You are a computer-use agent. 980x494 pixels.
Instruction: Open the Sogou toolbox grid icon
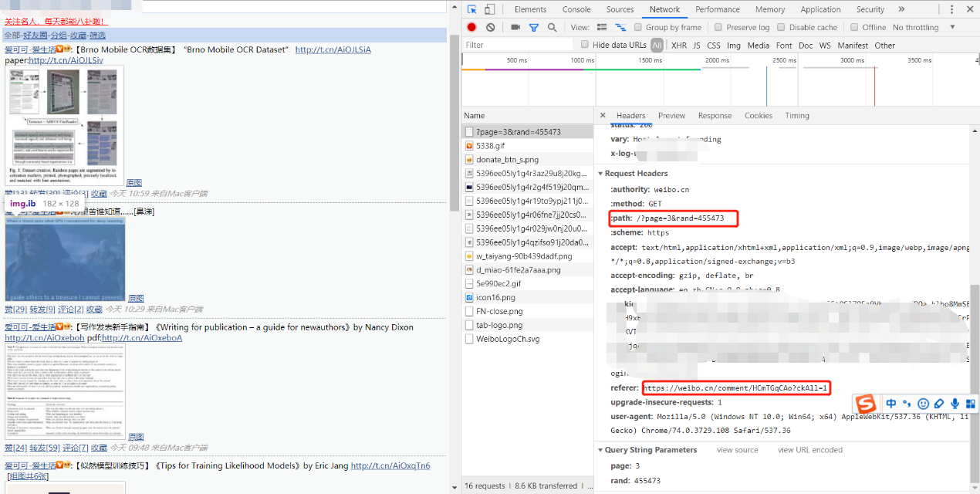(971, 404)
